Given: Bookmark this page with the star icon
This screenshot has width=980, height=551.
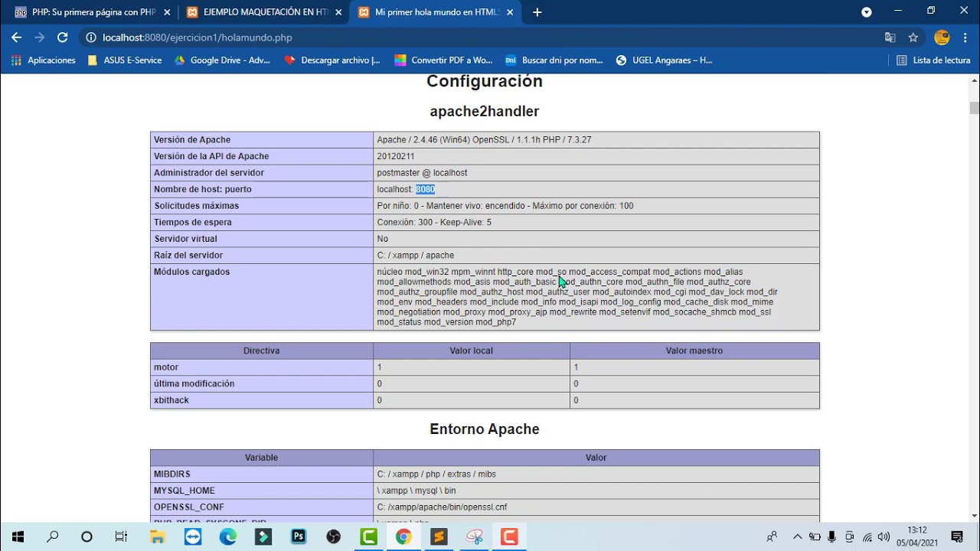Looking at the screenshot, I should 913,37.
